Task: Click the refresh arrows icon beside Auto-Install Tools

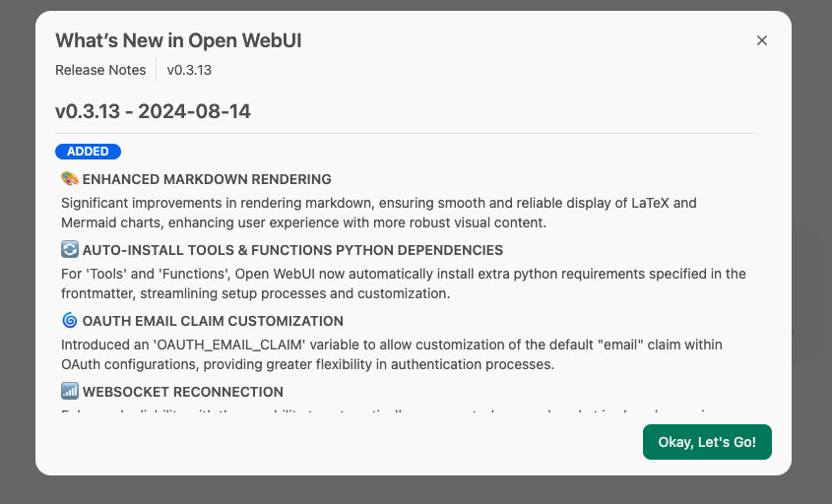Action: (70, 250)
